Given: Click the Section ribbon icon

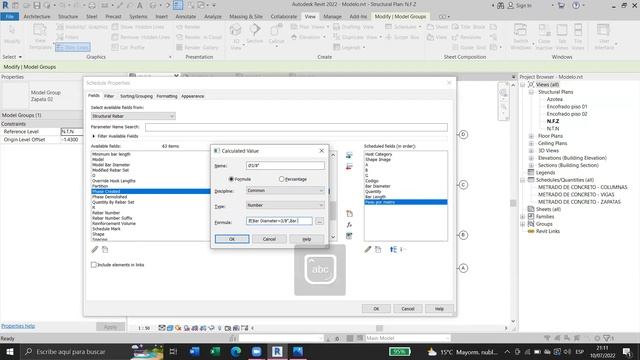Looking at the screenshot, I should point(255,33).
